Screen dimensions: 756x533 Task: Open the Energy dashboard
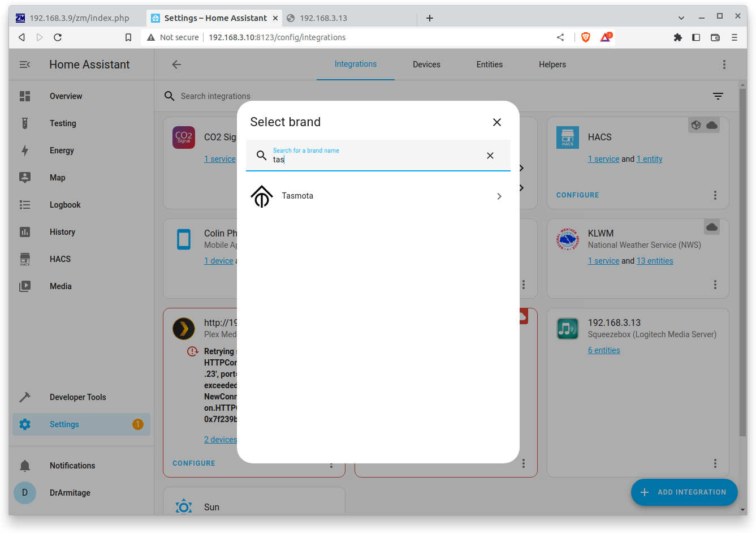point(81,151)
